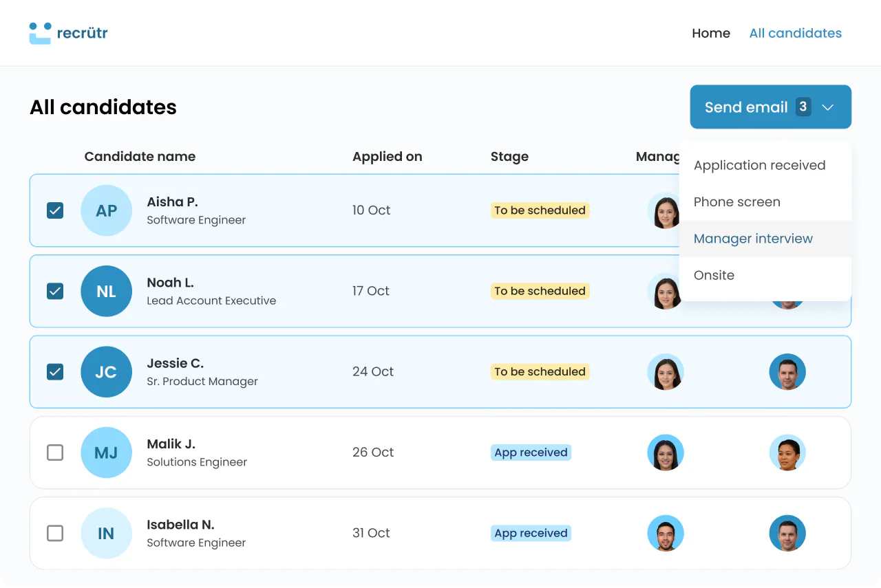Click the Lead Account Executive job title
The image size is (881, 588).
[211, 301]
